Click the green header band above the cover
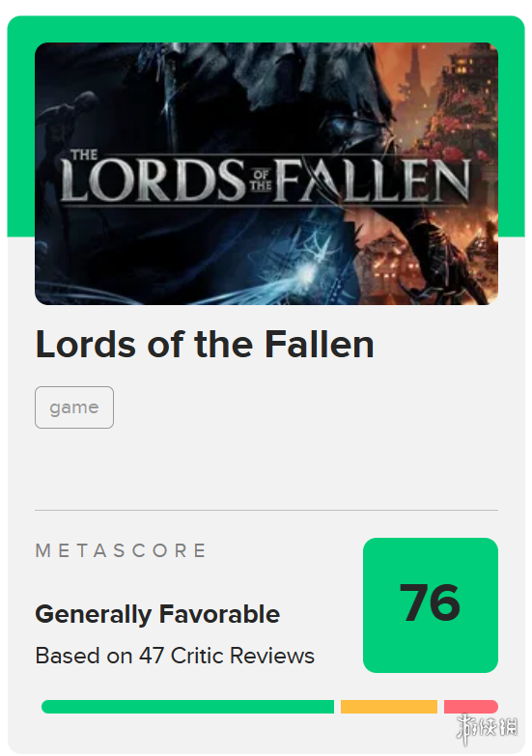532x756 pixels. [266, 29]
